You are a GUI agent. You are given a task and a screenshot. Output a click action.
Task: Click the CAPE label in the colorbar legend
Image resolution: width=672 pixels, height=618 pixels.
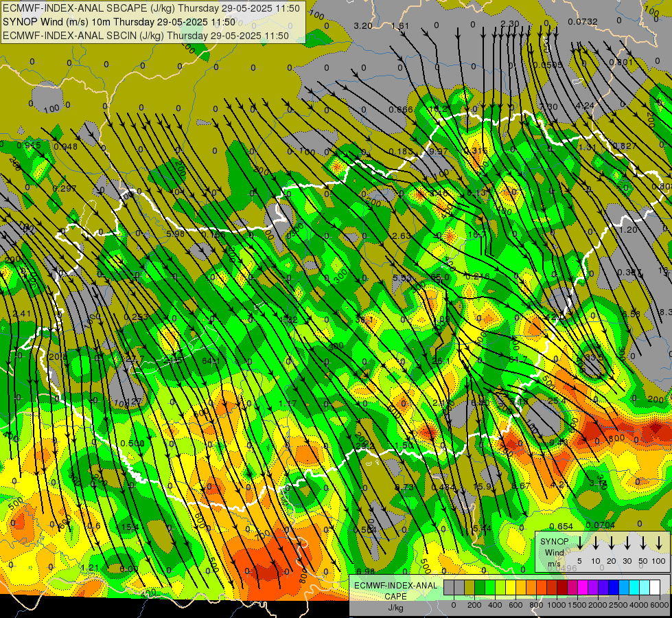tap(395, 597)
